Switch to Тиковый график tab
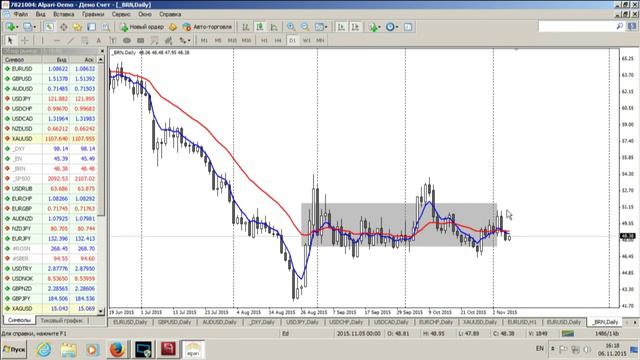This screenshot has width=640, height=360. pos(62,321)
